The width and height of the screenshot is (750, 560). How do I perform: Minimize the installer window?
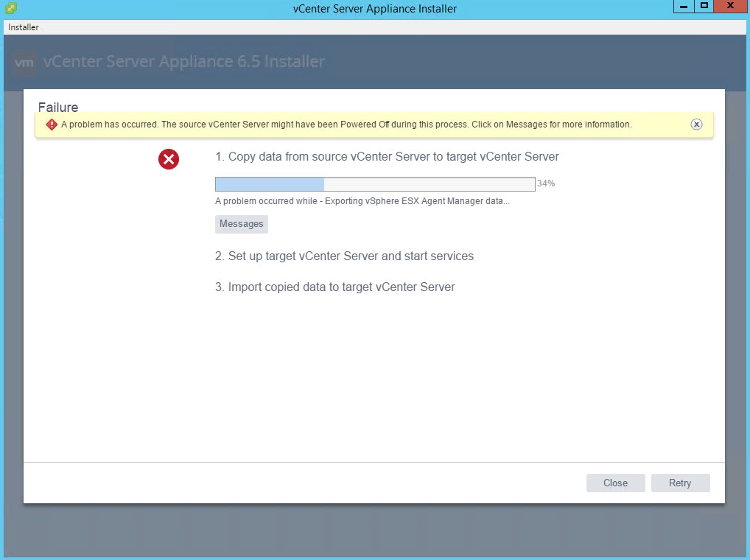(684, 7)
